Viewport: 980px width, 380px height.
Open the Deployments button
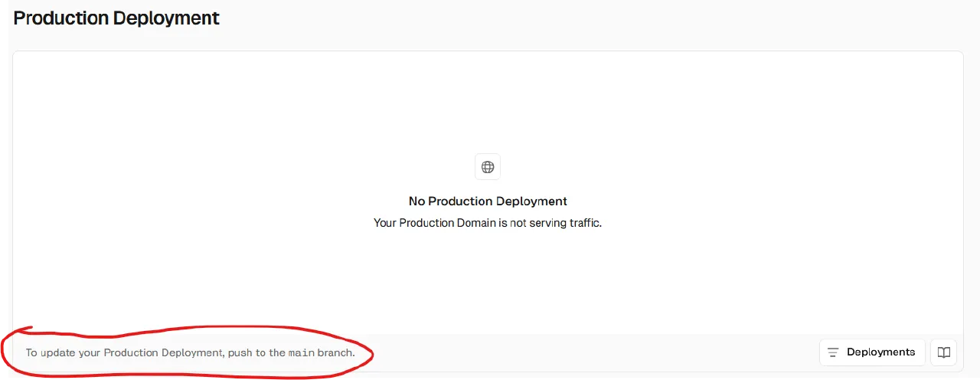[872, 352]
